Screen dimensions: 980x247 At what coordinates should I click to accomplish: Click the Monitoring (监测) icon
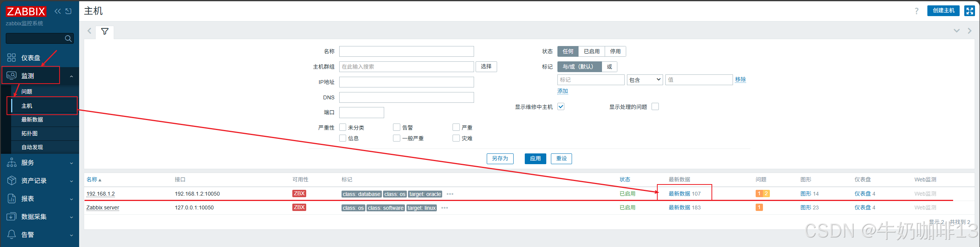click(x=12, y=76)
